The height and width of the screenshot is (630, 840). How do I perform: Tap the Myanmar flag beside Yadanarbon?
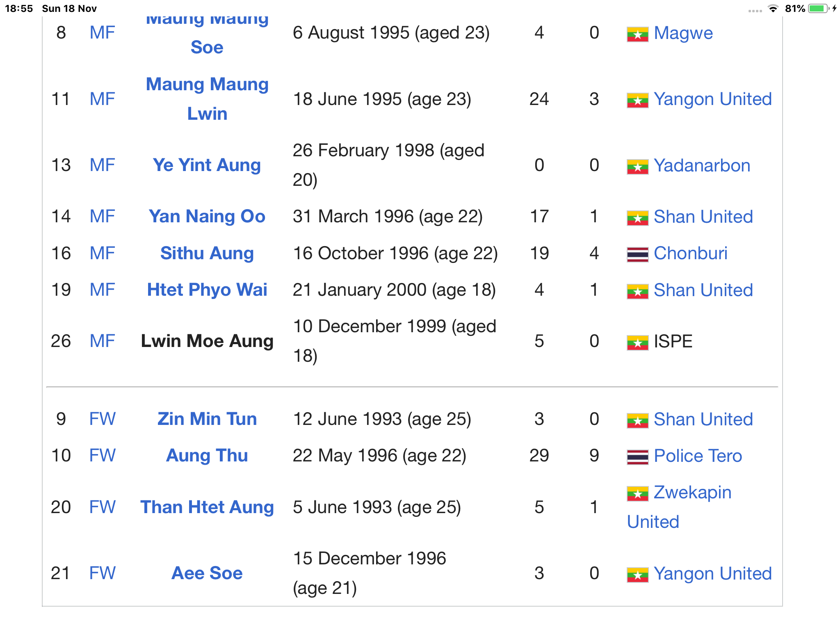coord(637,167)
